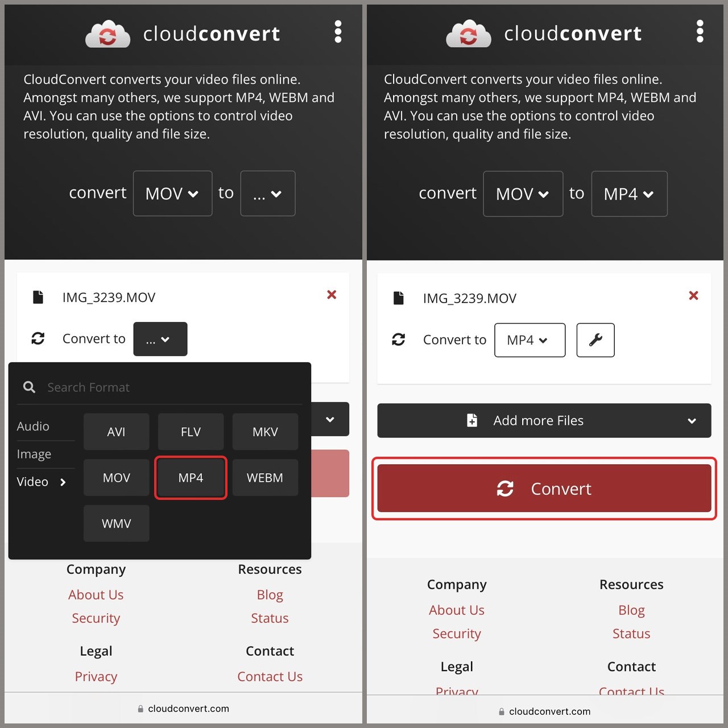Select Audio category in format popup
728x728 pixels.
click(x=33, y=426)
